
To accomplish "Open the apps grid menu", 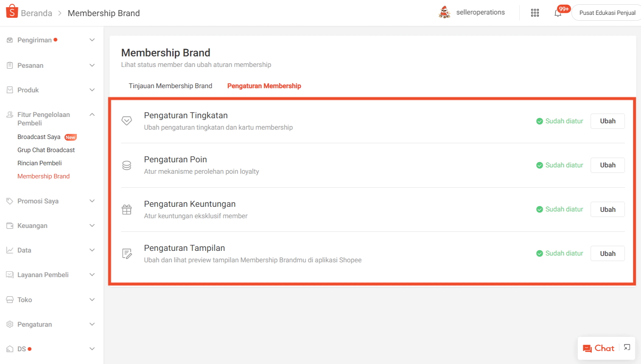I will point(535,13).
